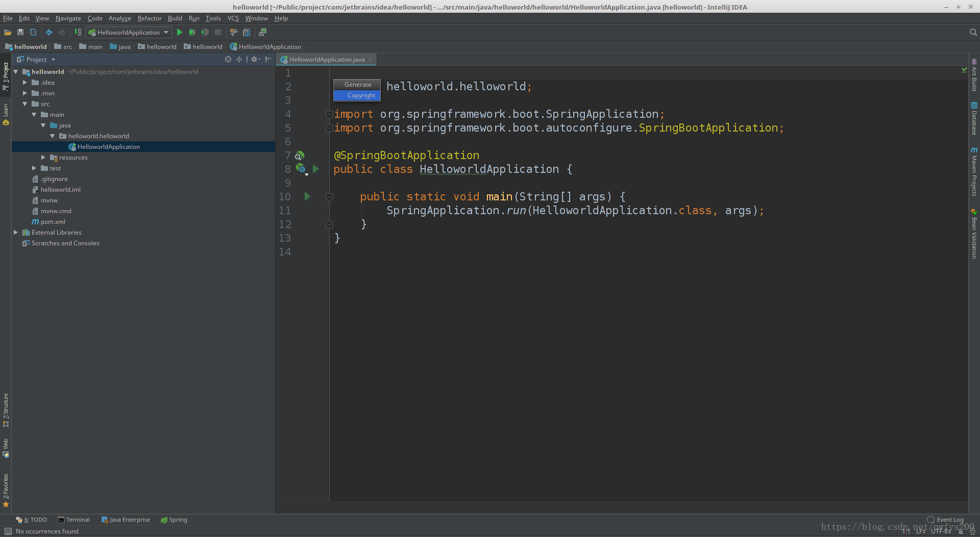Expand External Libraries node
The height and width of the screenshot is (537, 980).
[x=15, y=232]
